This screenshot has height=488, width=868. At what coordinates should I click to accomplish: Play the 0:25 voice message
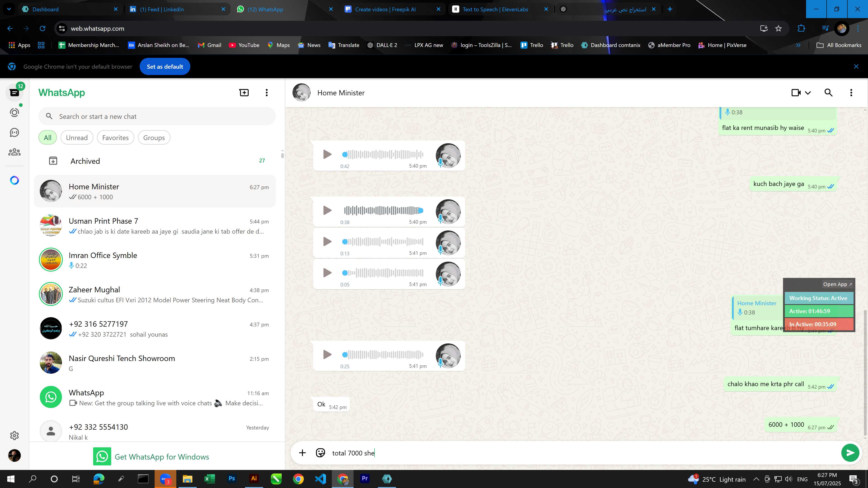[327, 354]
